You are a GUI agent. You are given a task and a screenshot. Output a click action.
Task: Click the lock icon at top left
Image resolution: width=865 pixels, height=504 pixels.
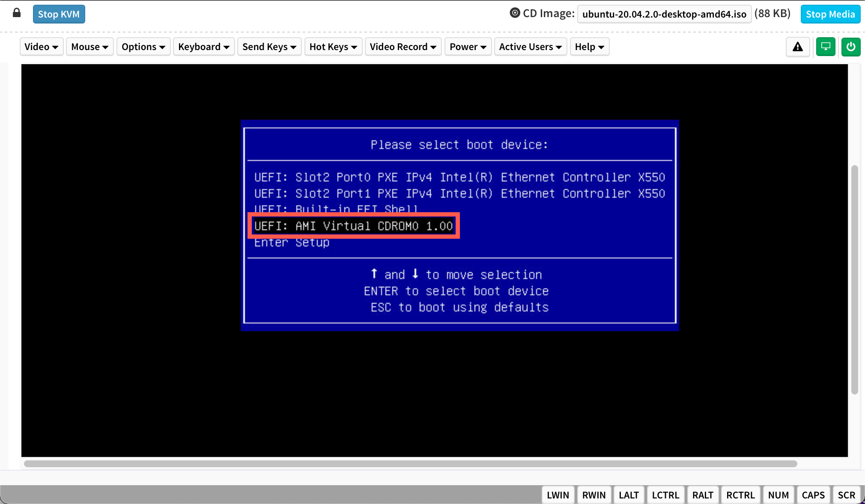pos(17,13)
